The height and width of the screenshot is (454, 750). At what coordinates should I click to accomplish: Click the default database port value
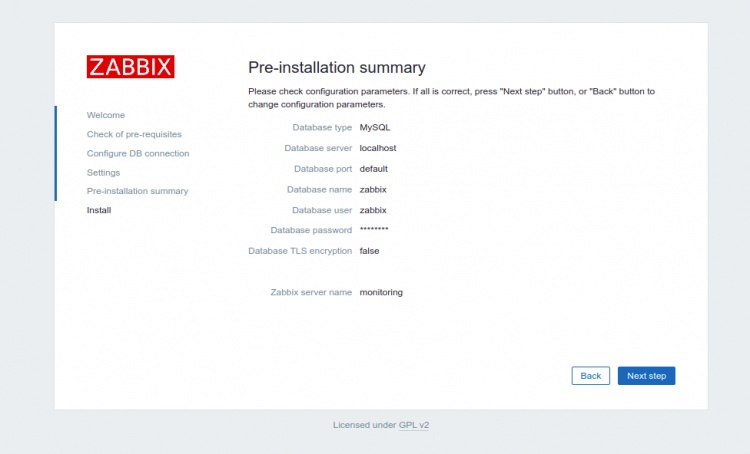373,169
